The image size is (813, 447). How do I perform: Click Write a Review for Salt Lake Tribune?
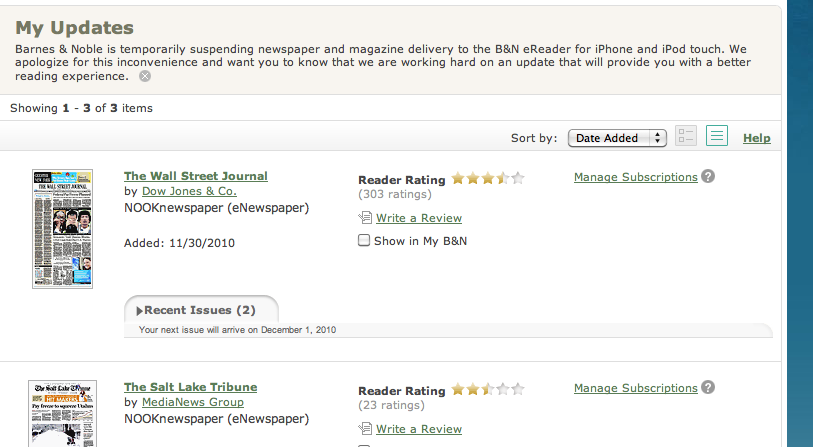pyautogui.click(x=419, y=429)
